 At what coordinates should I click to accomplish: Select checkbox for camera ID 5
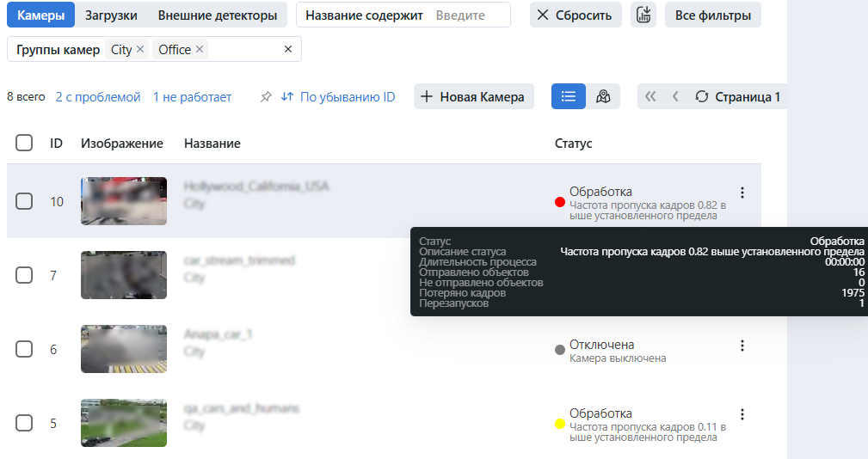(24, 422)
